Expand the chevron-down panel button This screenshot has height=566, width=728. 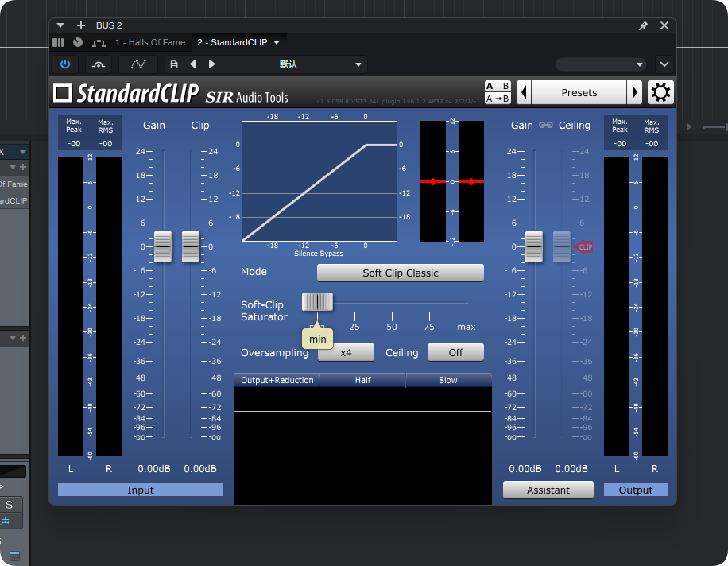tap(664, 64)
